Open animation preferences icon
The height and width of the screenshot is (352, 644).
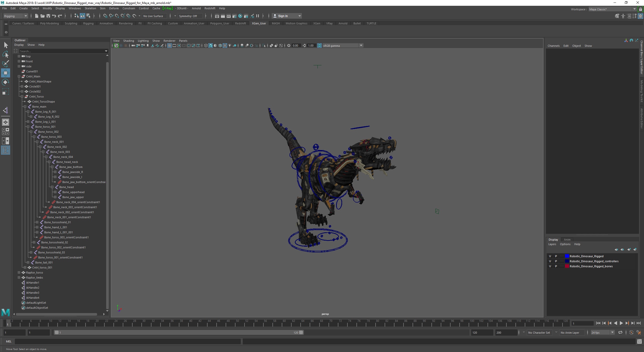[x=639, y=332]
